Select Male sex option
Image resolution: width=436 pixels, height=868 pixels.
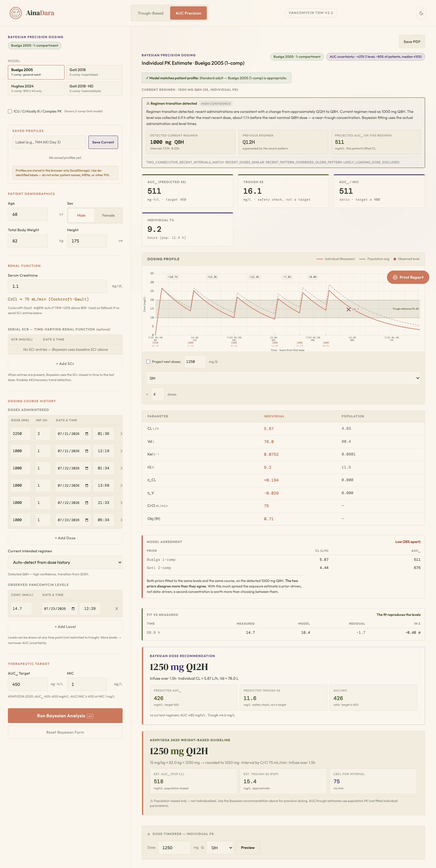[x=81, y=215]
